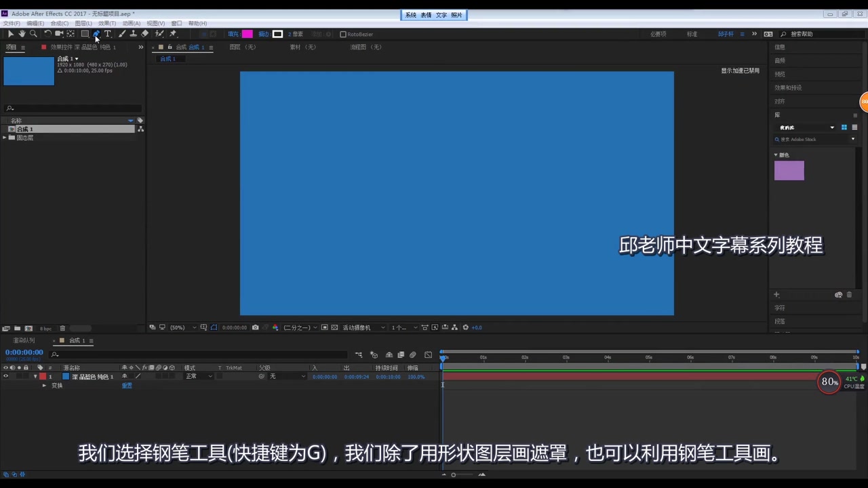
Task: Click the composition mini-flowchart icon in timeline
Action: 359,354
